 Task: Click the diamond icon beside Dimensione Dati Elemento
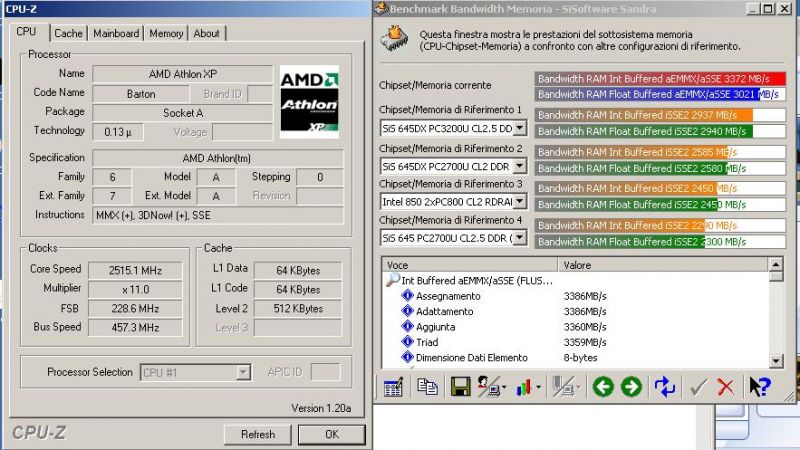tap(407, 357)
